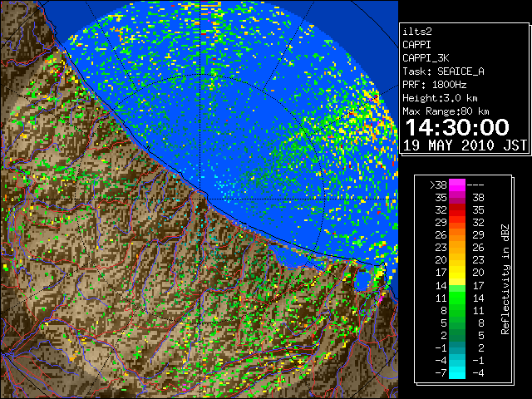Image resolution: width=532 pixels, height=399 pixels.
Task: Click the yellow 17 dBZ color band
Action: pos(457,273)
